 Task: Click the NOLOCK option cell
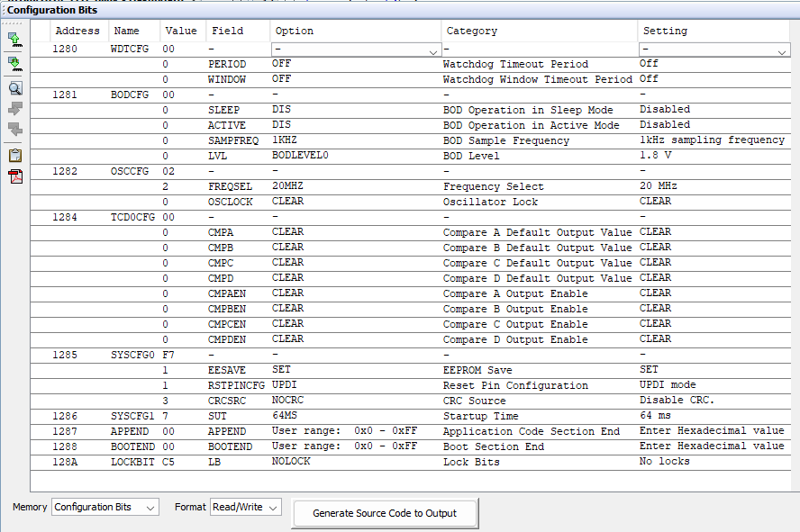coord(291,461)
